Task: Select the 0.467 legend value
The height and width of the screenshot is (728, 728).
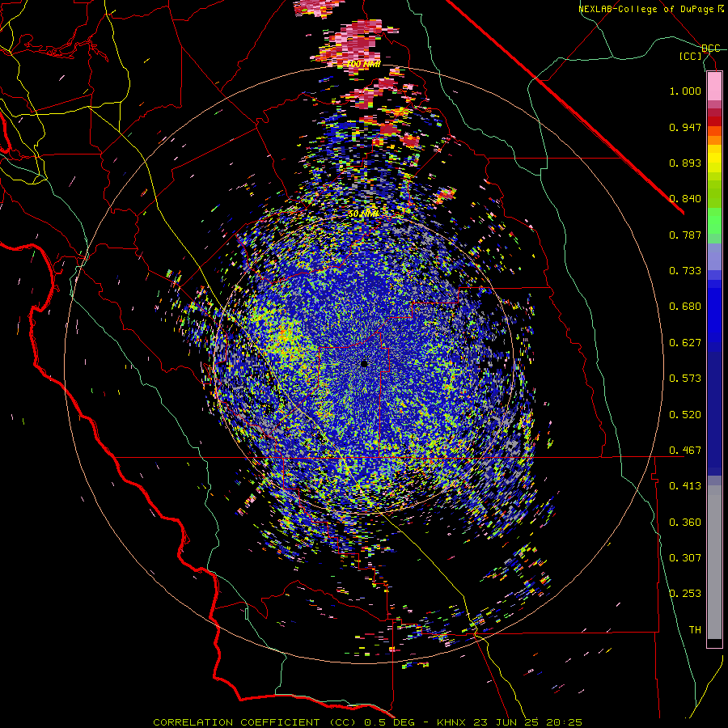Action: point(685,451)
